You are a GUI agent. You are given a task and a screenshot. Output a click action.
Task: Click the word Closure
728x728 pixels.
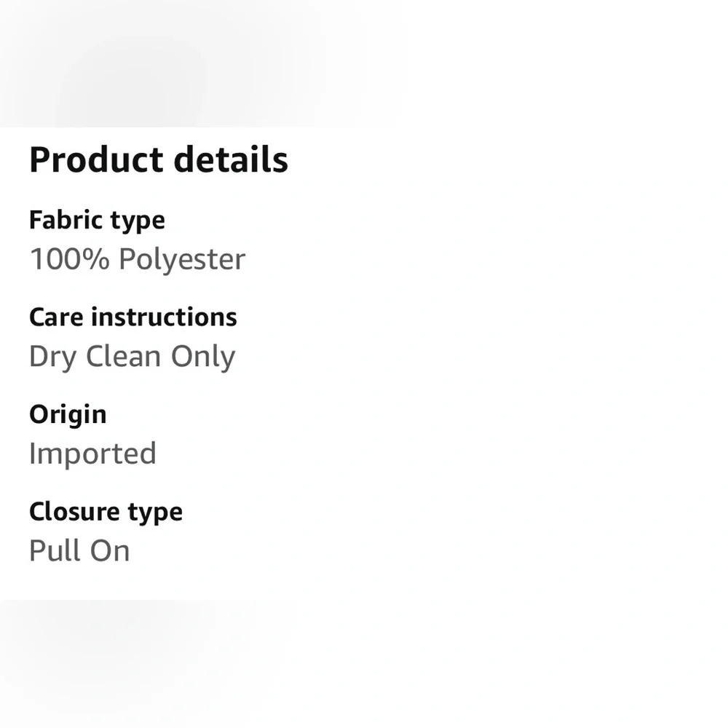[74, 512]
